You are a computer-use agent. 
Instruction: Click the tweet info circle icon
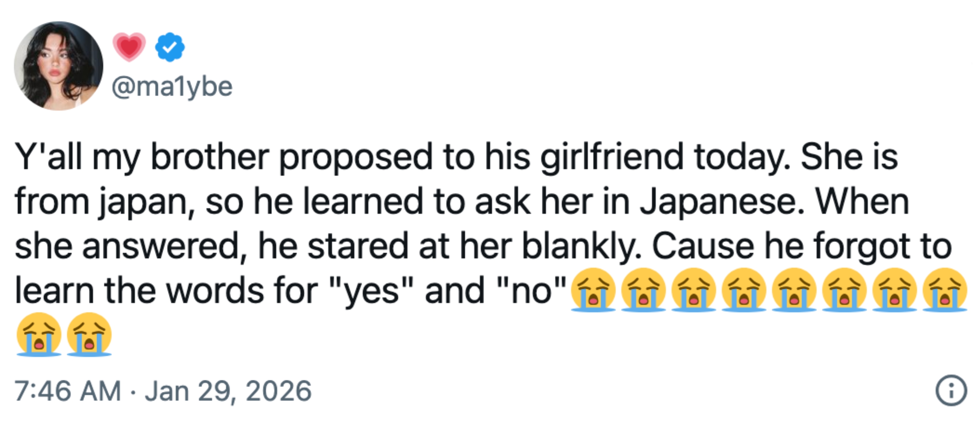pos(951,390)
